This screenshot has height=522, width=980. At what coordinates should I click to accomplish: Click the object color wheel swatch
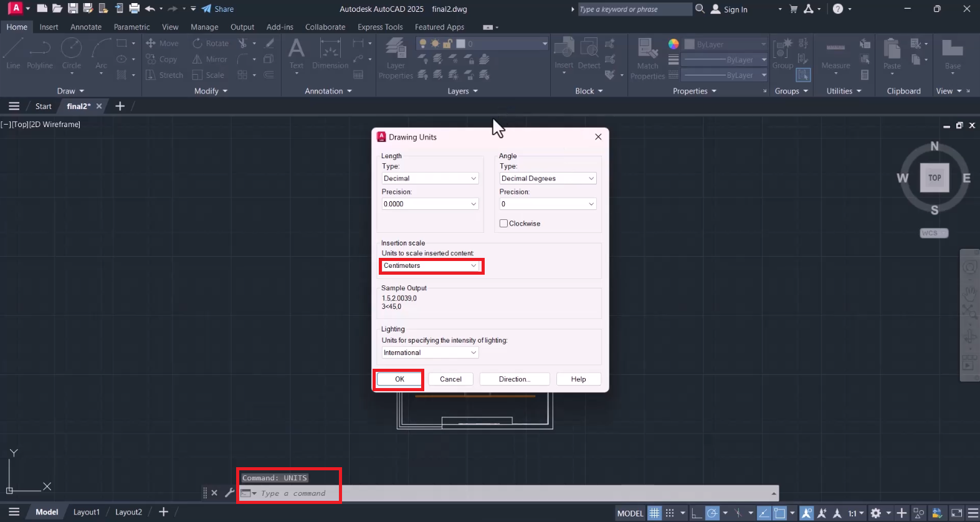pyautogui.click(x=673, y=44)
